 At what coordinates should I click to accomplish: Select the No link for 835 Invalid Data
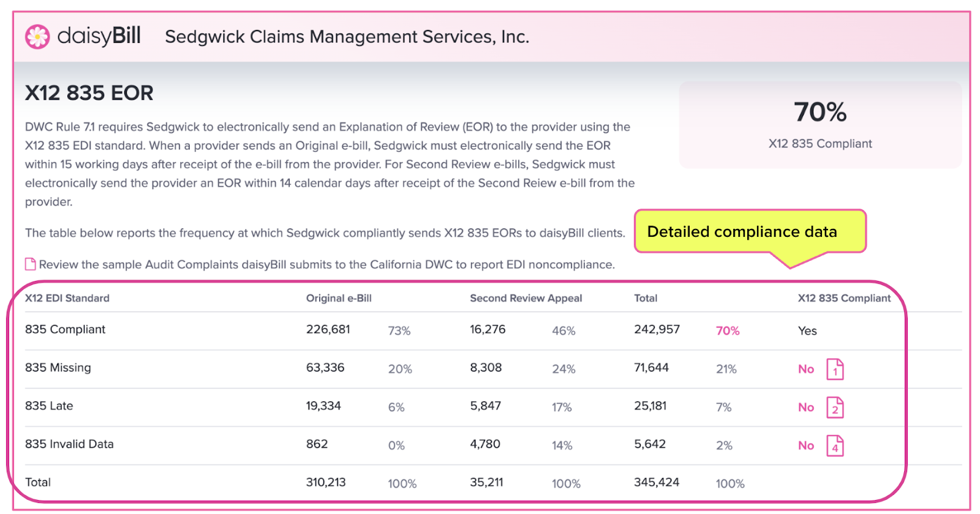pyautogui.click(x=806, y=445)
